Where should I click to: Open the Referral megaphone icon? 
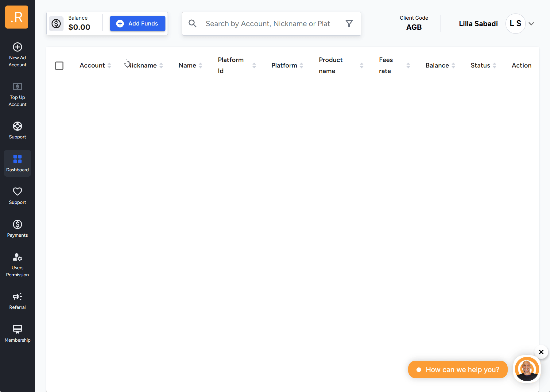click(17, 297)
